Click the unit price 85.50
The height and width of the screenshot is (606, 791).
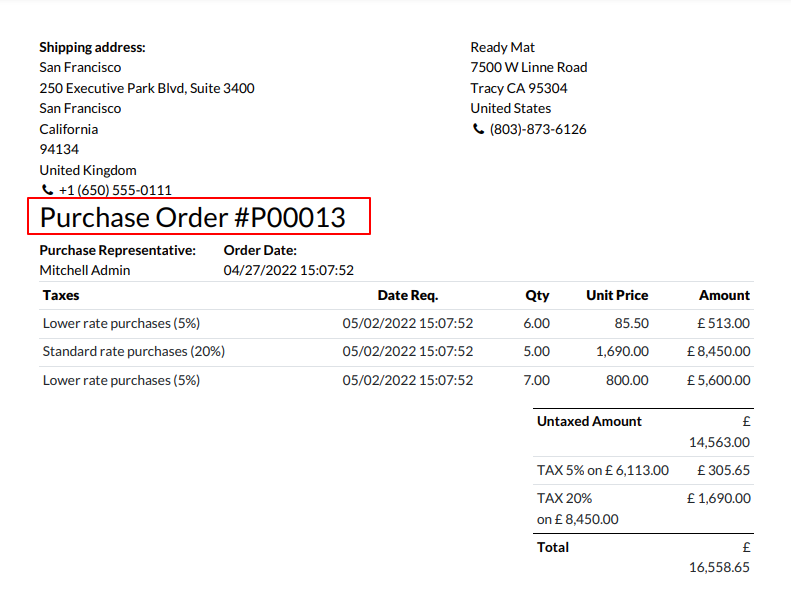pyautogui.click(x=632, y=323)
